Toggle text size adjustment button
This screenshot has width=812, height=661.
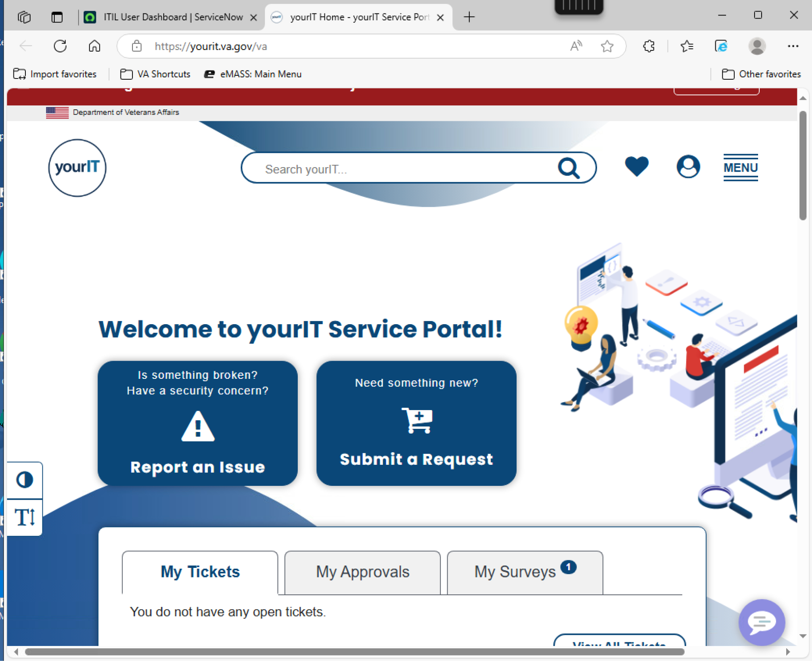[x=25, y=517]
